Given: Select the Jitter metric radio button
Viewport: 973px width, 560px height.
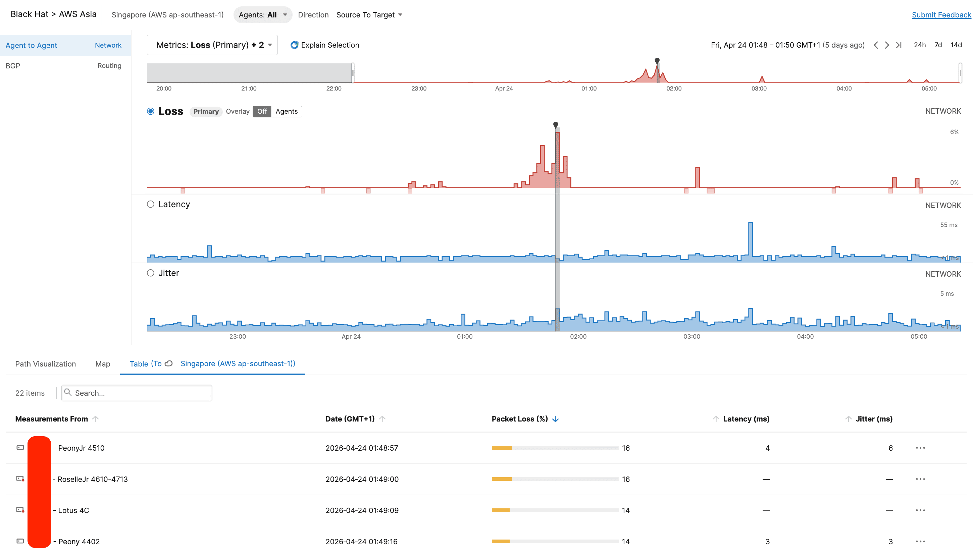Looking at the screenshot, I should click(150, 273).
